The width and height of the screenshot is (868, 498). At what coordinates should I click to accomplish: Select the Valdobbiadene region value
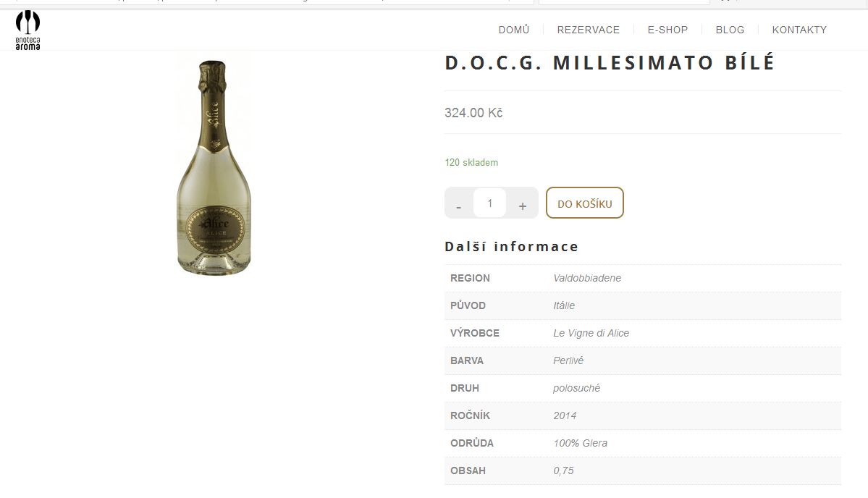click(587, 279)
